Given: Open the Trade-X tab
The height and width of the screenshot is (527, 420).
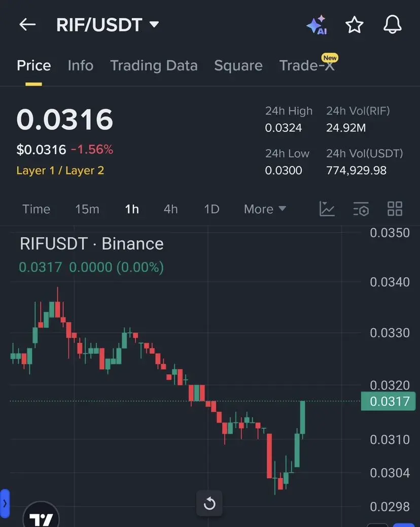Looking at the screenshot, I should point(307,65).
